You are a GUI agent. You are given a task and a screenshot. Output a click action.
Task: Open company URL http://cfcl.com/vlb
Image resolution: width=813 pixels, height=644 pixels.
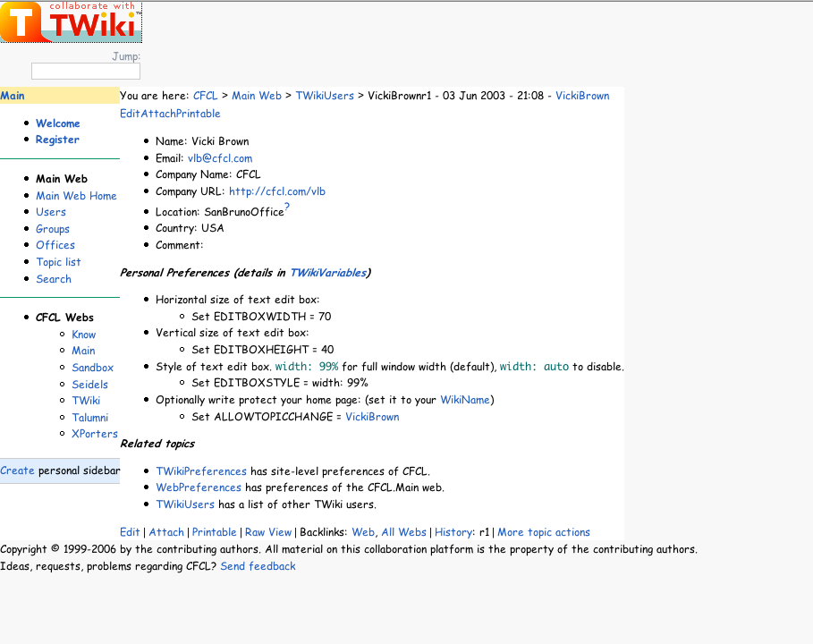click(277, 191)
